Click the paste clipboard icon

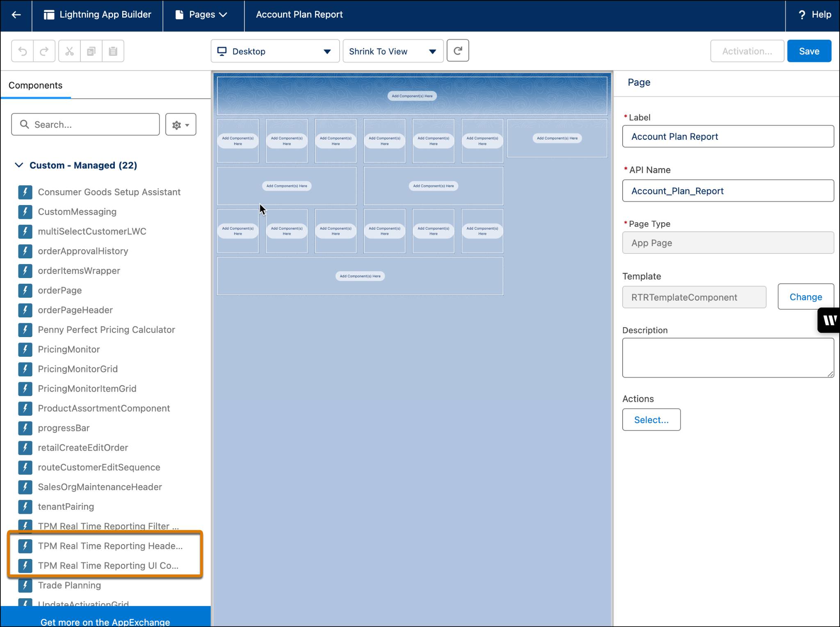[x=113, y=51]
